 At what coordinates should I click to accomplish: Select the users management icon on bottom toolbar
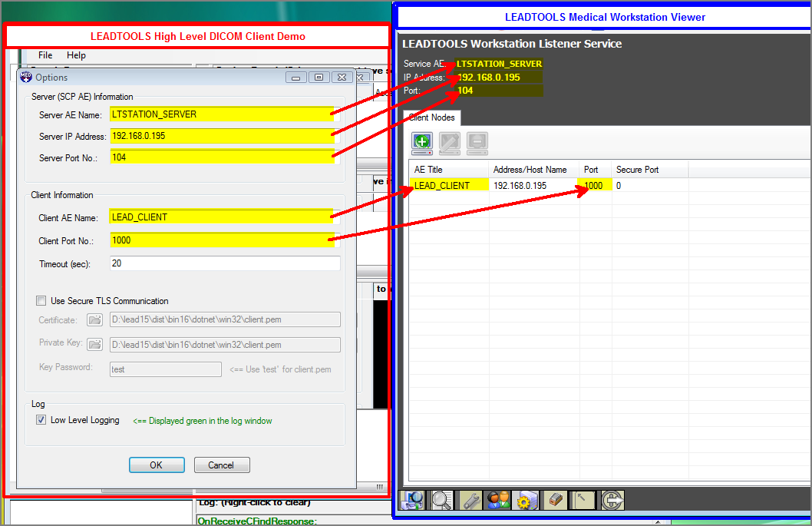point(497,500)
